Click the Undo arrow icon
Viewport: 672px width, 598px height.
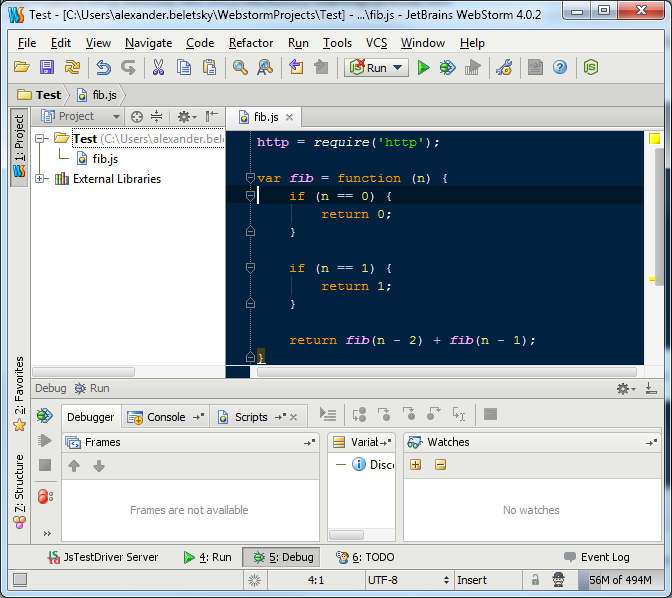(x=103, y=68)
